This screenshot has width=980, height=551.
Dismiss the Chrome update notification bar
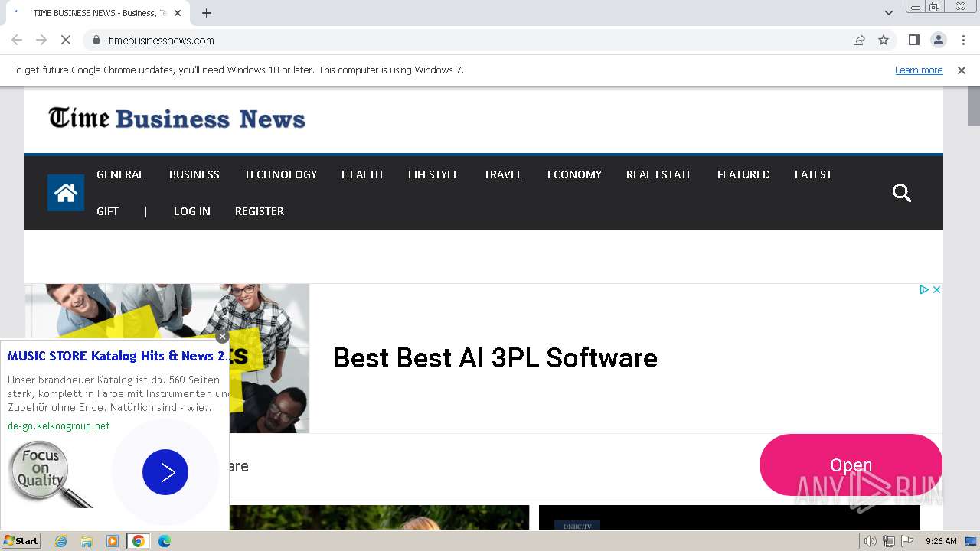(962, 70)
